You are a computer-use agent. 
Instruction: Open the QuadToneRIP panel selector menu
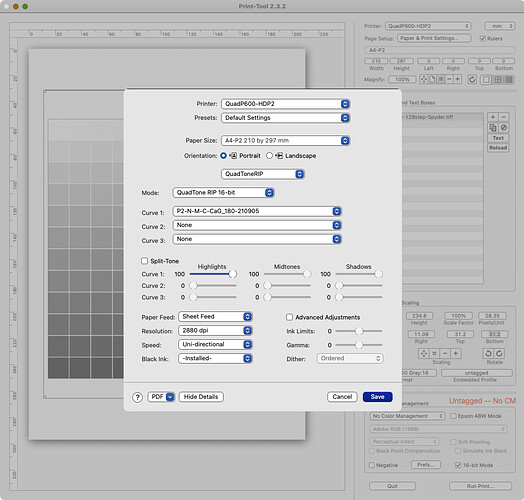[262, 174]
